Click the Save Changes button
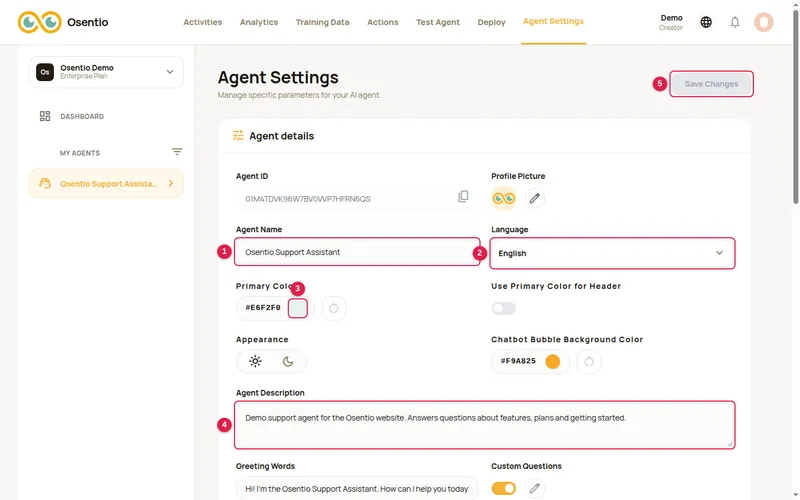 point(711,84)
